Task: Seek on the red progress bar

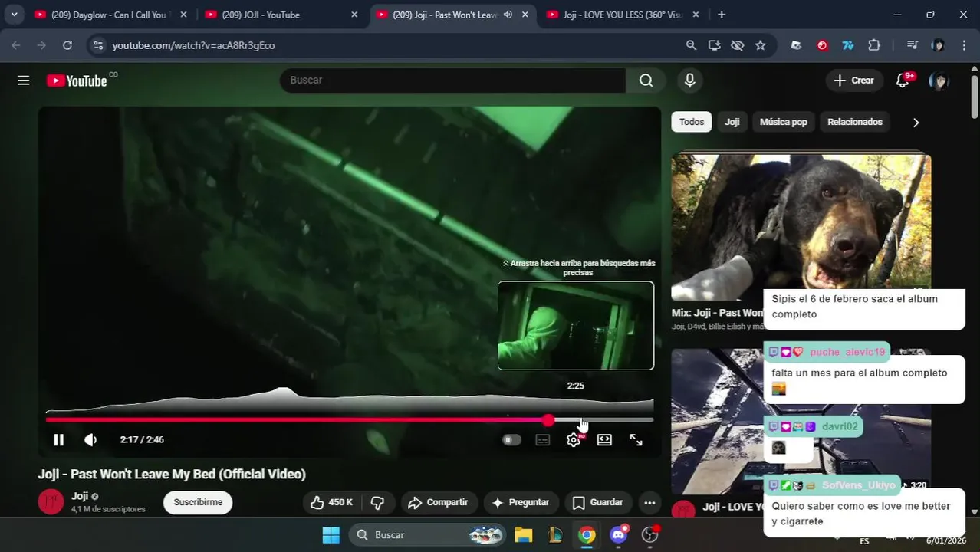Action: pos(350,419)
